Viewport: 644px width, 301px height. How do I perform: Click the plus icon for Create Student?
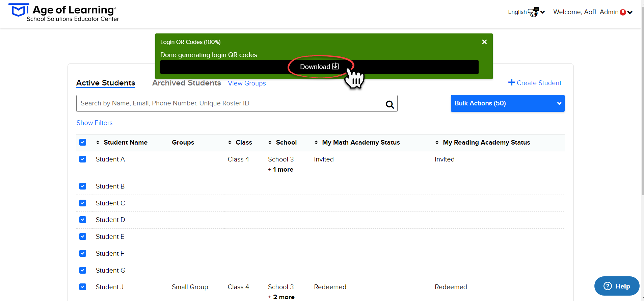(x=511, y=82)
